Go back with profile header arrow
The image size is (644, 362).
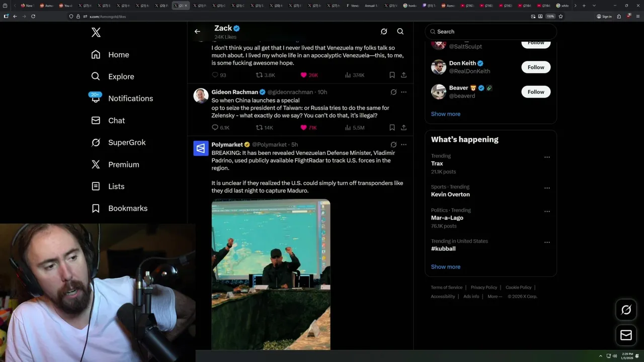click(197, 31)
